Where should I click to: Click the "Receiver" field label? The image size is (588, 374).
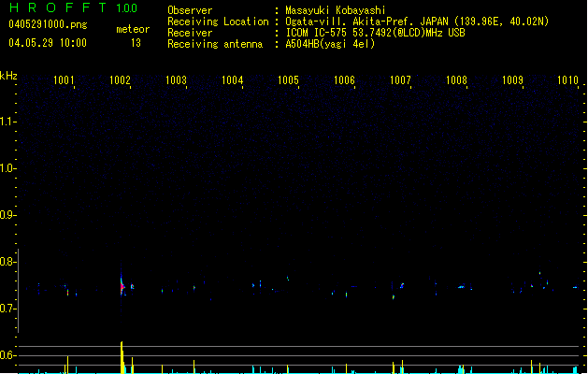click(x=190, y=33)
